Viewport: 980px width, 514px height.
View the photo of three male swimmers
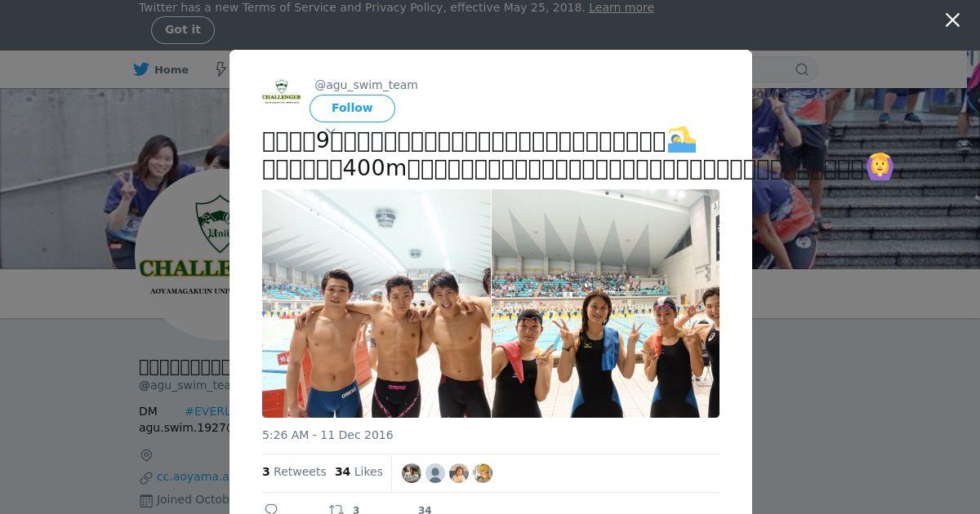point(376,304)
